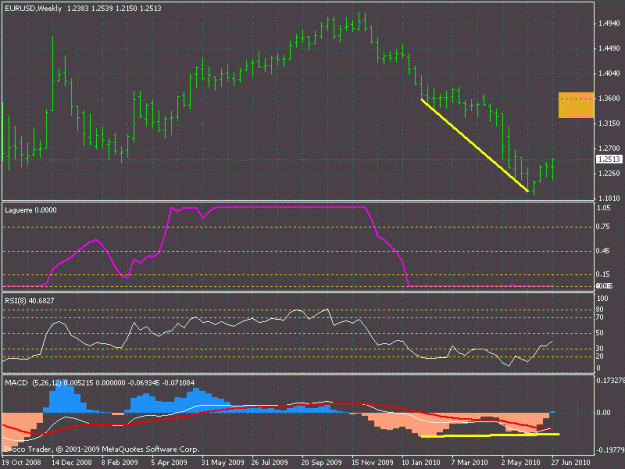Click date label 26 Jul 2009
The image size is (625, 469).
pos(270,463)
